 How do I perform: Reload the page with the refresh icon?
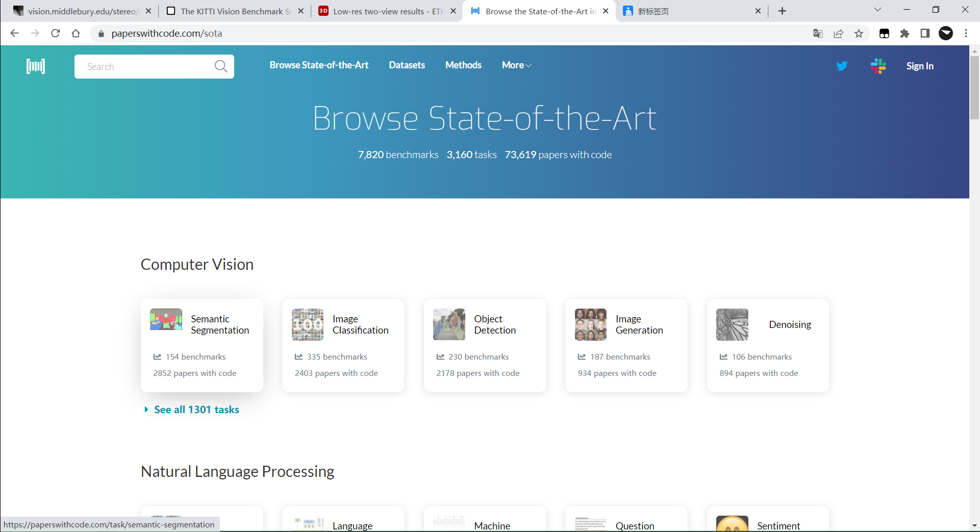(55, 33)
